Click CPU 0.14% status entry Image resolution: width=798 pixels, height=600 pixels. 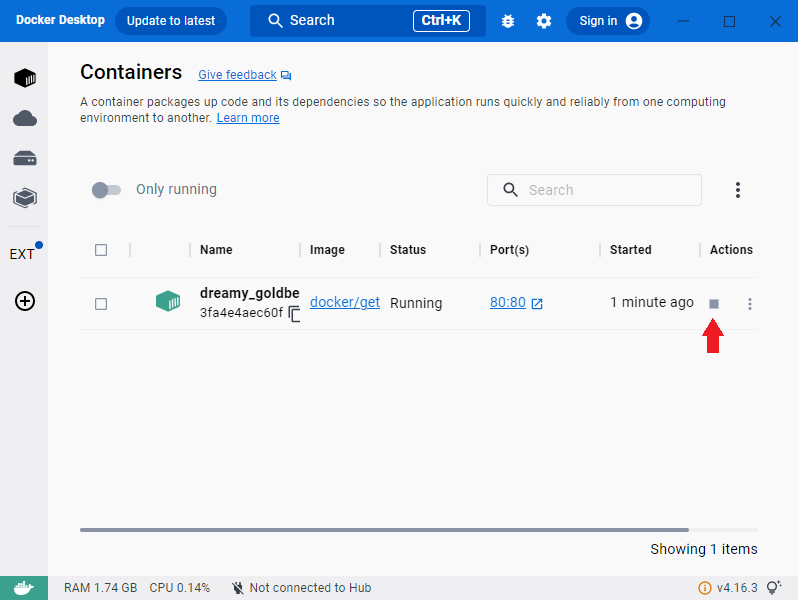[179, 588]
